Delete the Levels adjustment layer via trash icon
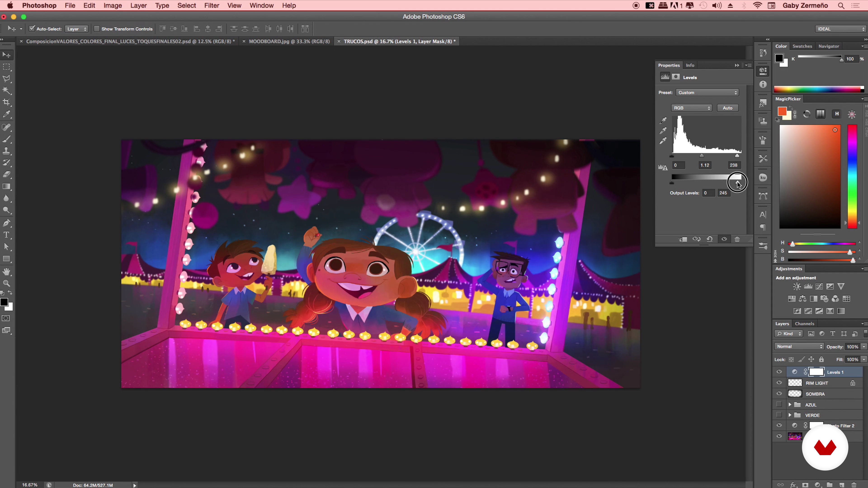Image resolution: width=868 pixels, height=488 pixels. pos(737,239)
